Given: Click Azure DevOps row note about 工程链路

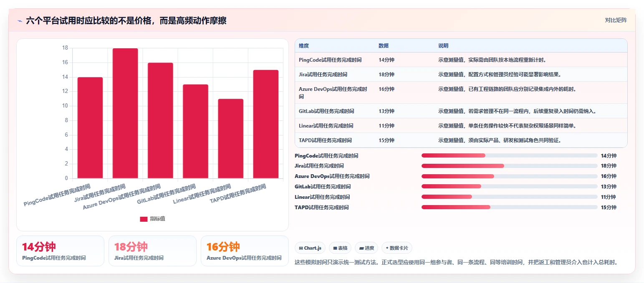Looking at the screenshot, I should [507, 89].
